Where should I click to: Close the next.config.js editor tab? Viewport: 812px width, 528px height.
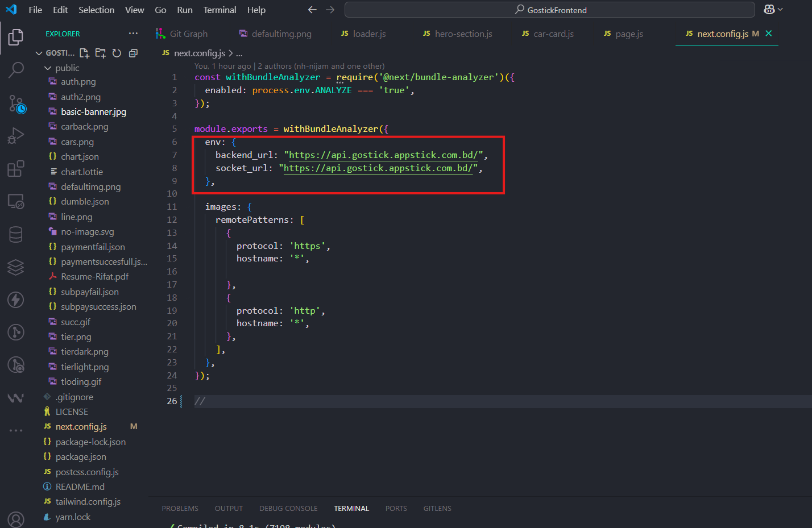(x=769, y=34)
